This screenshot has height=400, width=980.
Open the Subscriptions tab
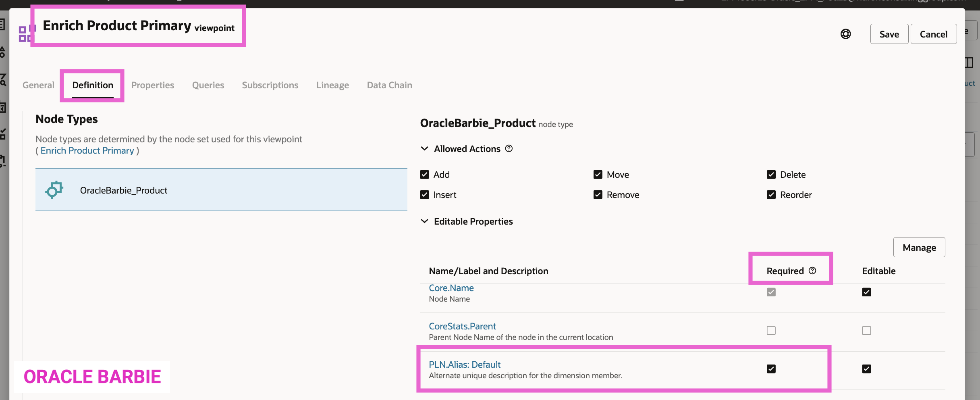click(270, 85)
